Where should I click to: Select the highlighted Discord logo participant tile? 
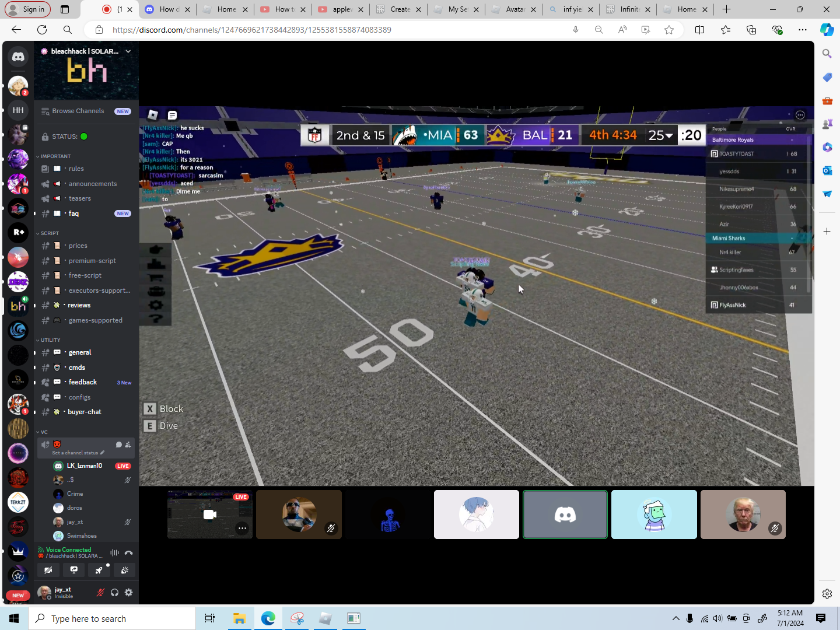(x=565, y=514)
